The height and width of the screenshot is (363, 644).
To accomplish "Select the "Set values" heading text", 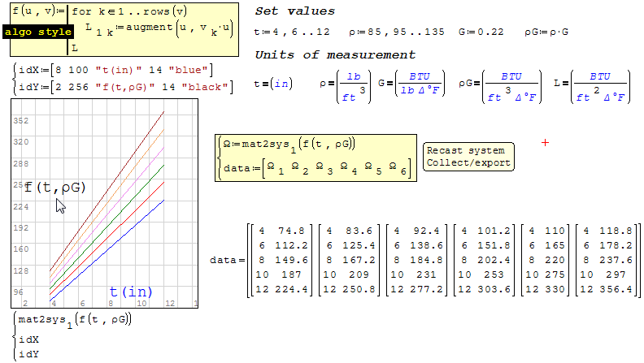I will (294, 11).
